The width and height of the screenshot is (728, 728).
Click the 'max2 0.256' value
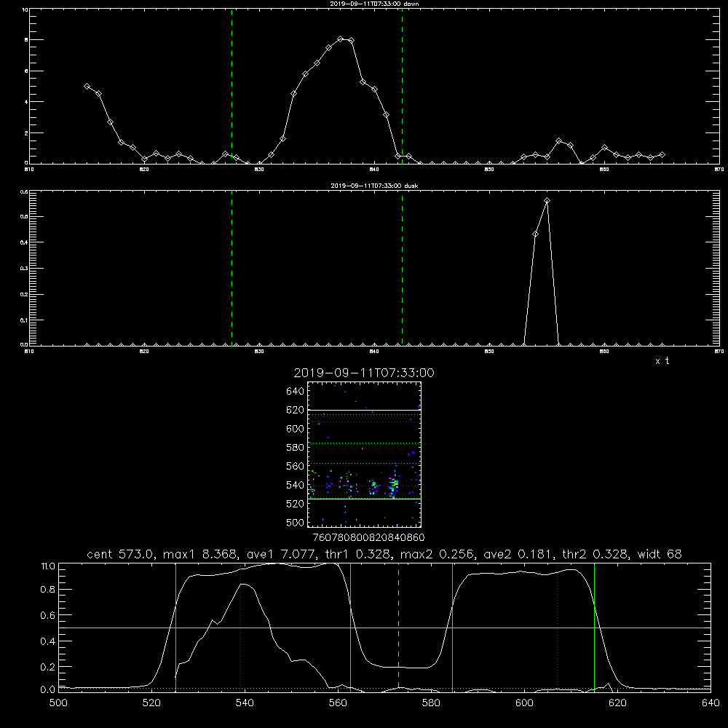436,554
